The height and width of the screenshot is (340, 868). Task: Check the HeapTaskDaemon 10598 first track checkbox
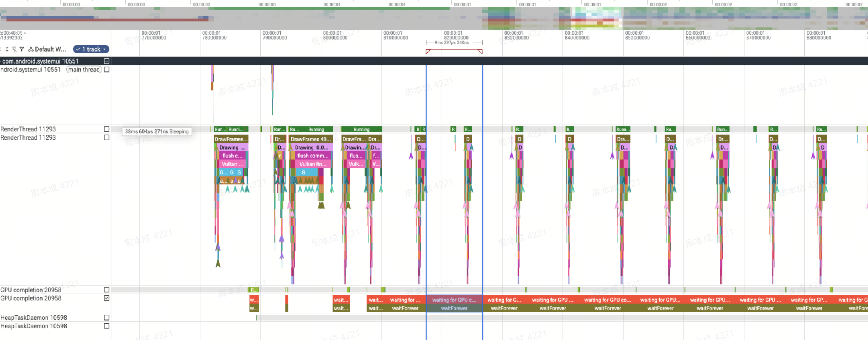[106, 318]
